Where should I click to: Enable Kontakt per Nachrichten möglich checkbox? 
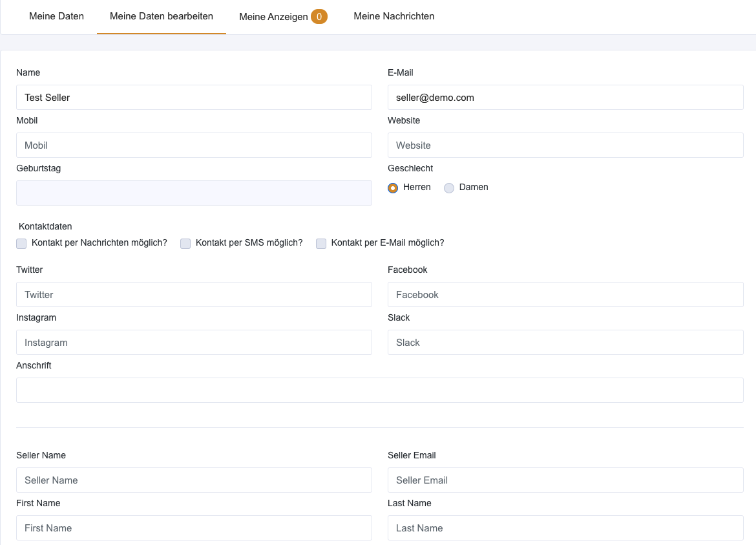[21, 244]
